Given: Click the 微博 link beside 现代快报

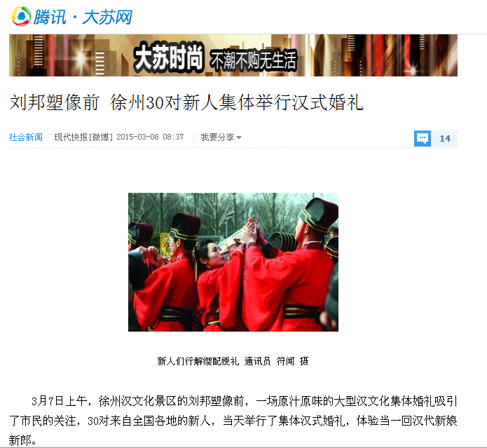Looking at the screenshot, I should coord(101,137).
